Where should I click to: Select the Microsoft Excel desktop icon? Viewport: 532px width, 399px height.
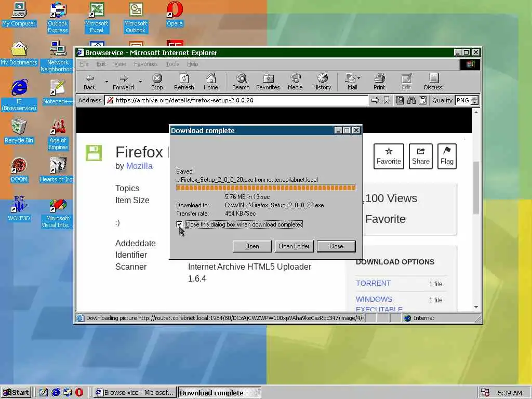pyautogui.click(x=97, y=18)
